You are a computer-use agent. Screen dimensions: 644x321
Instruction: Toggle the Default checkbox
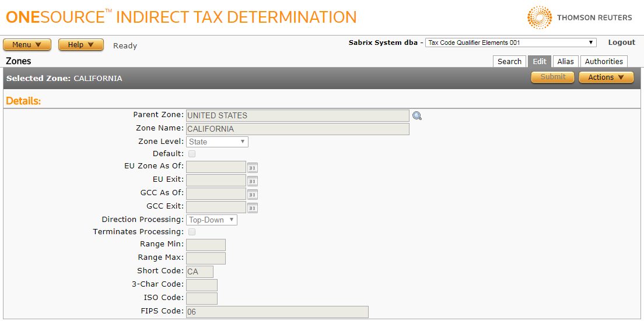tap(192, 154)
